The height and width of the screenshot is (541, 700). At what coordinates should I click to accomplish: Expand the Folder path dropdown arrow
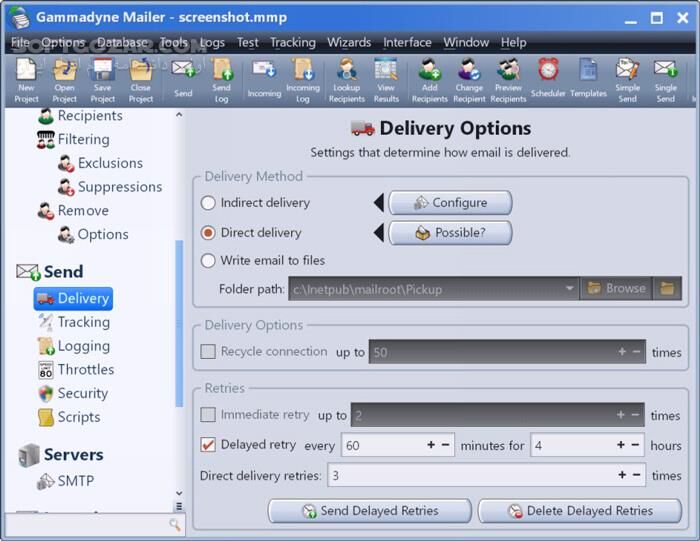point(569,289)
